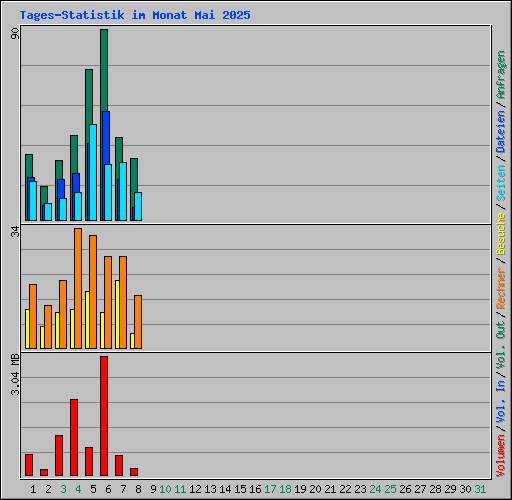This screenshot has height=500, width=512.
Task: Click the 'Seiten' legend label
Action: (x=501, y=183)
